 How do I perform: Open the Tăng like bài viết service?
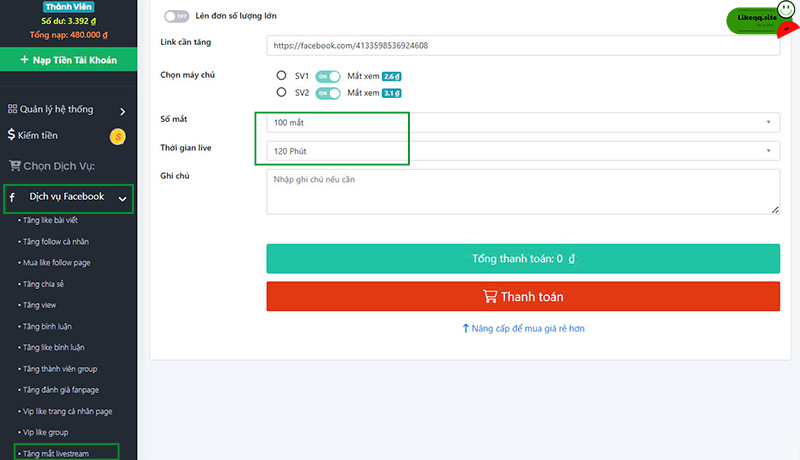tap(51, 220)
